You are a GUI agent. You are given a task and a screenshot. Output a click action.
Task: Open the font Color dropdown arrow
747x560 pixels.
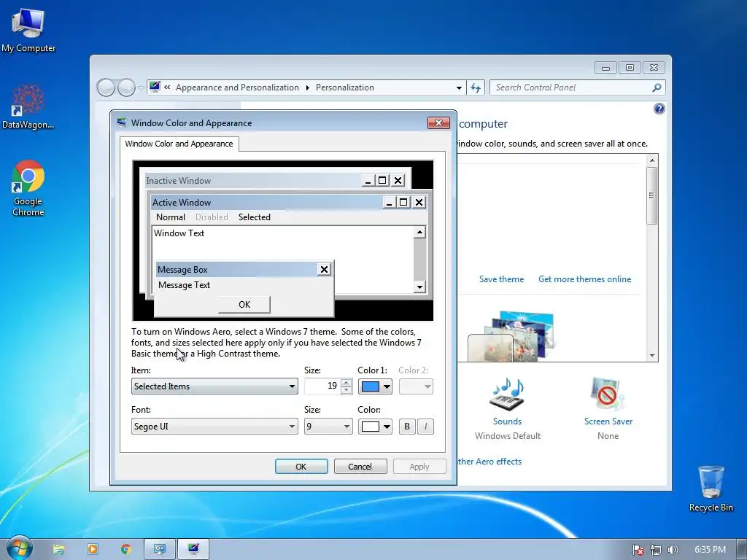(x=387, y=427)
